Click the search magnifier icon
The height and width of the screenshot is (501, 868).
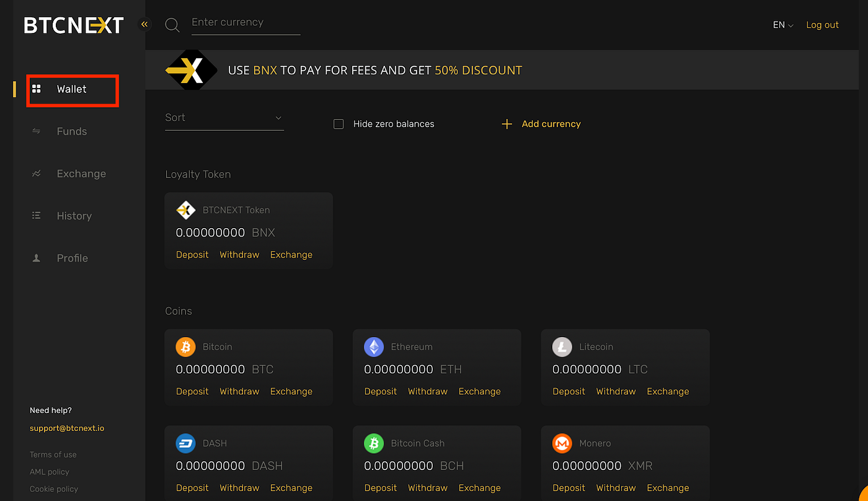coord(172,25)
